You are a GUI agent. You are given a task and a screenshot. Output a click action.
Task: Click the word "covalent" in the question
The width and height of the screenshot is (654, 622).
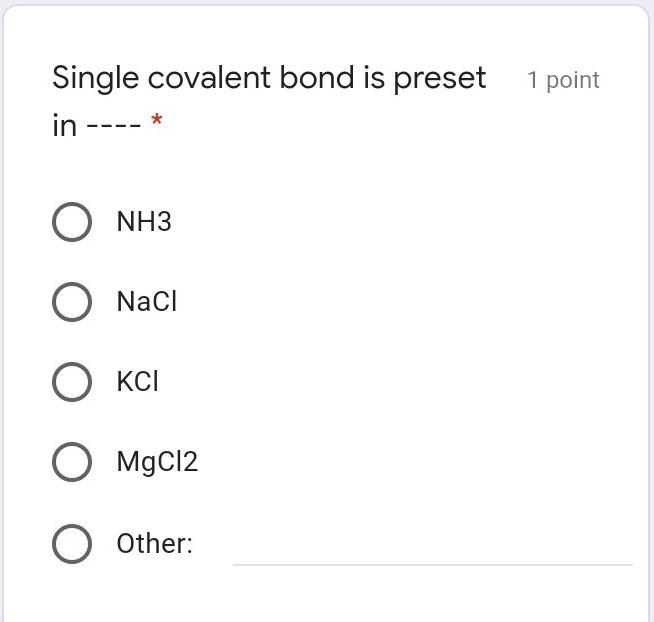pyautogui.click(x=206, y=78)
